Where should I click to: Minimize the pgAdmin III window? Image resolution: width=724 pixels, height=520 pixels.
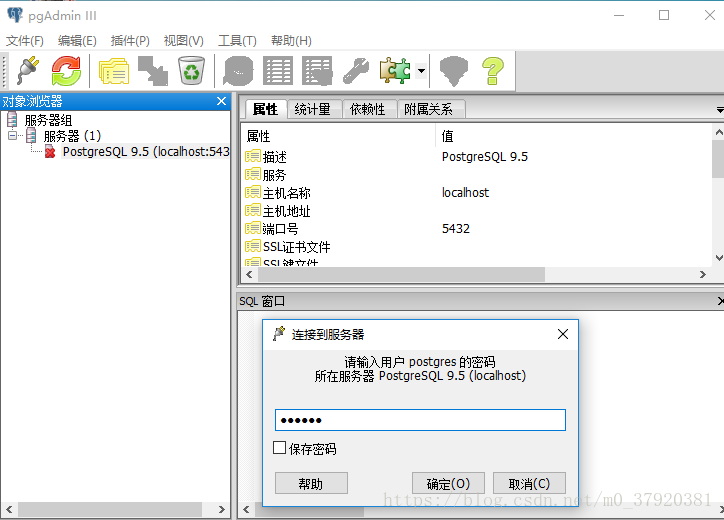pos(619,15)
